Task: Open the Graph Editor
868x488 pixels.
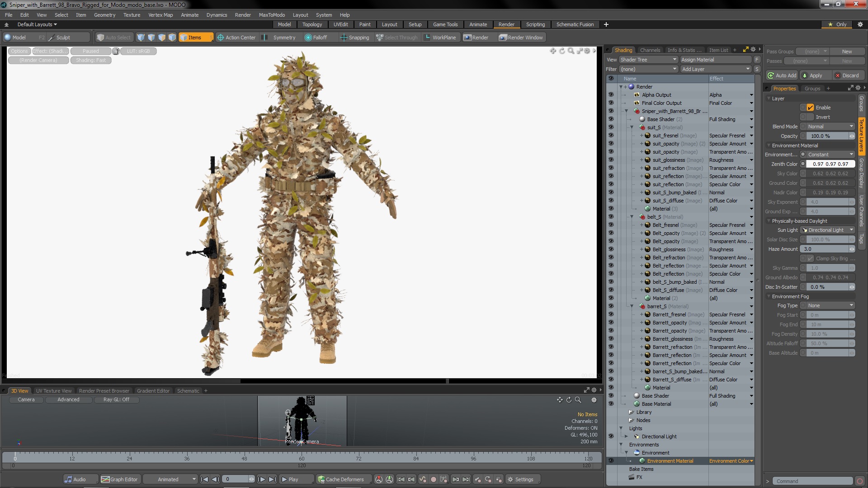Action: point(120,479)
